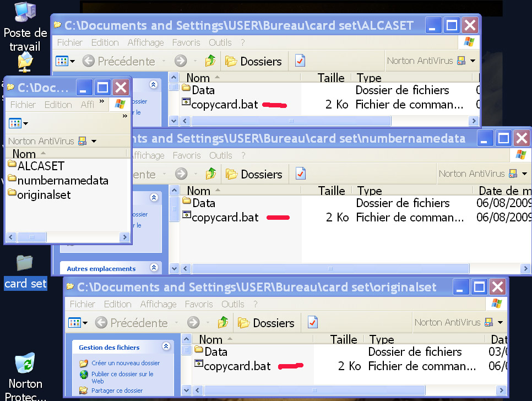Click Up folder icon in ALCASET window
This screenshot has width=532, height=401.
(210, 61)
